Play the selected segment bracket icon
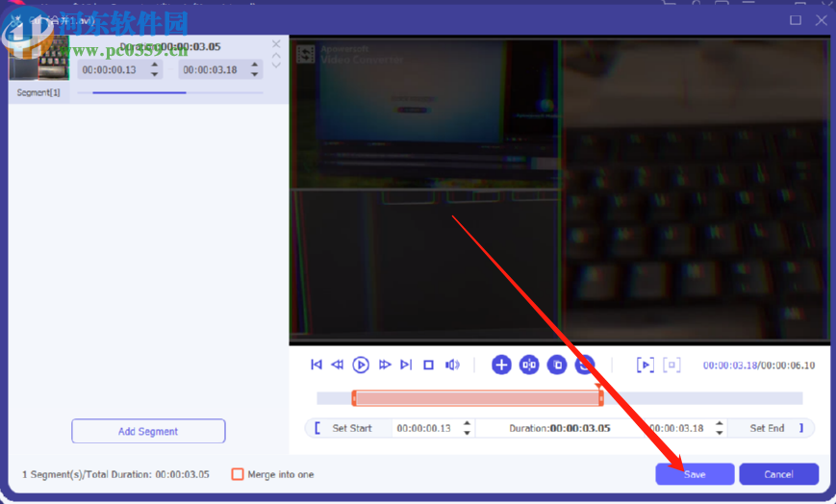The height and width of the screenshot is (504, 836). (x=646, y=365)
